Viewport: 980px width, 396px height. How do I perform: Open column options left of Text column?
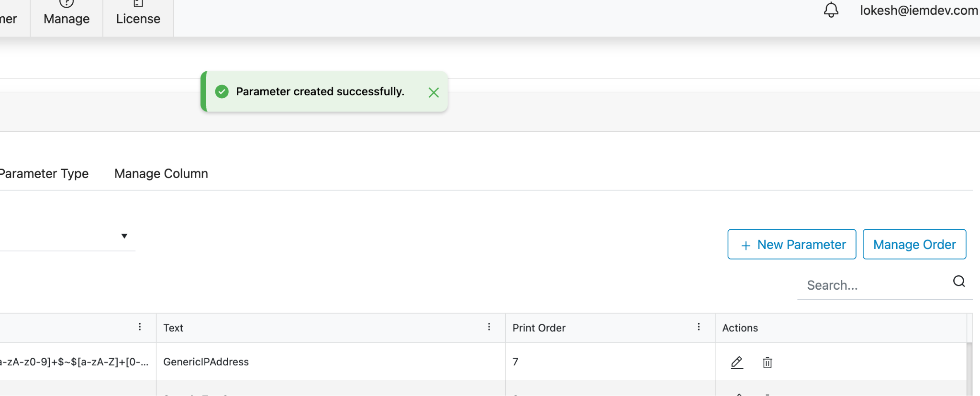tap(140, 327)
